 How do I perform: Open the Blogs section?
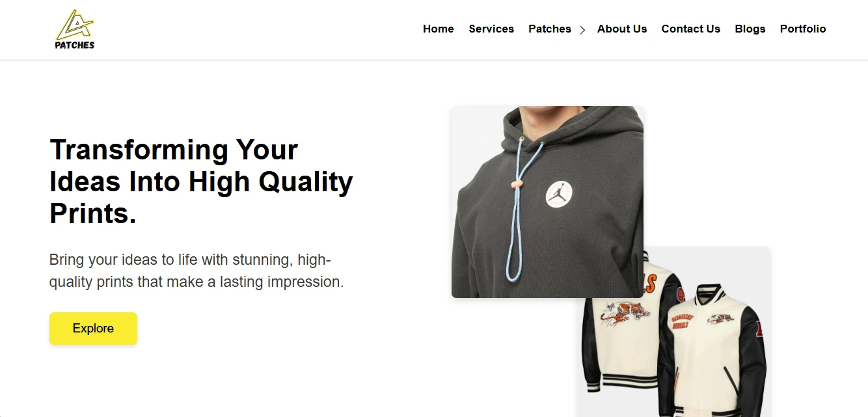click(x=750, y=29)
